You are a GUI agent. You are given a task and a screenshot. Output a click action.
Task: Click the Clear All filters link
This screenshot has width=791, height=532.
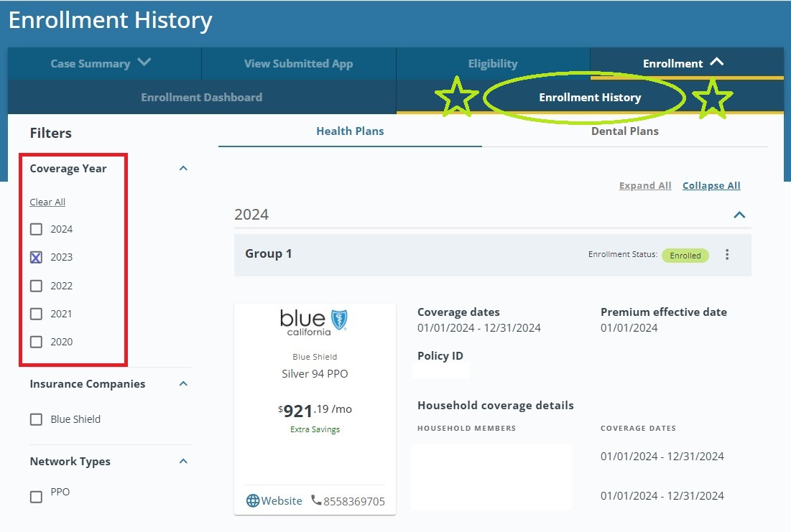[47, 202]
